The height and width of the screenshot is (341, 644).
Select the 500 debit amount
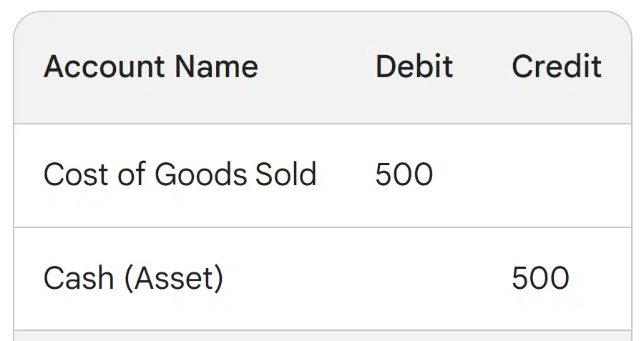tap(404, 174)
